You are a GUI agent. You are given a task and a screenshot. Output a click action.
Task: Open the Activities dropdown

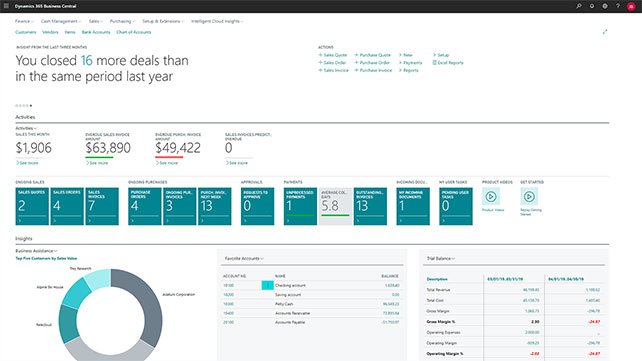(x=26, y=128)
